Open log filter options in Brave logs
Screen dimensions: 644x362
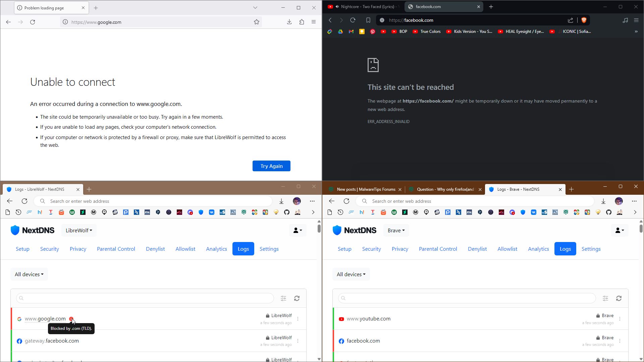point(605,298)
